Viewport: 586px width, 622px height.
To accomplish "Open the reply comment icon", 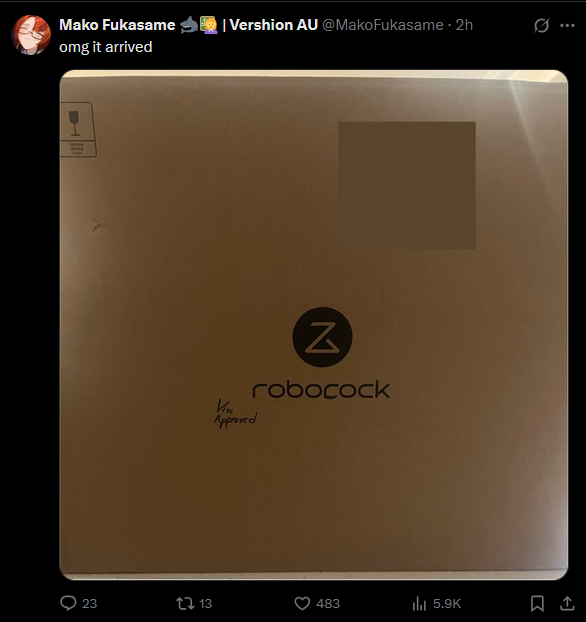I will (68, 603).
